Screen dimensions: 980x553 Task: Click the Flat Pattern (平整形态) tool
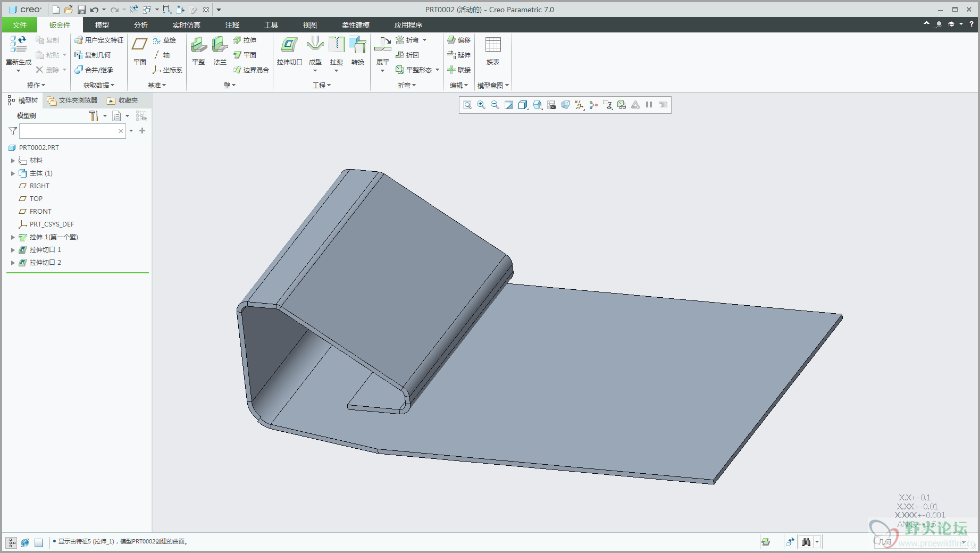click(x=414, y=70)
